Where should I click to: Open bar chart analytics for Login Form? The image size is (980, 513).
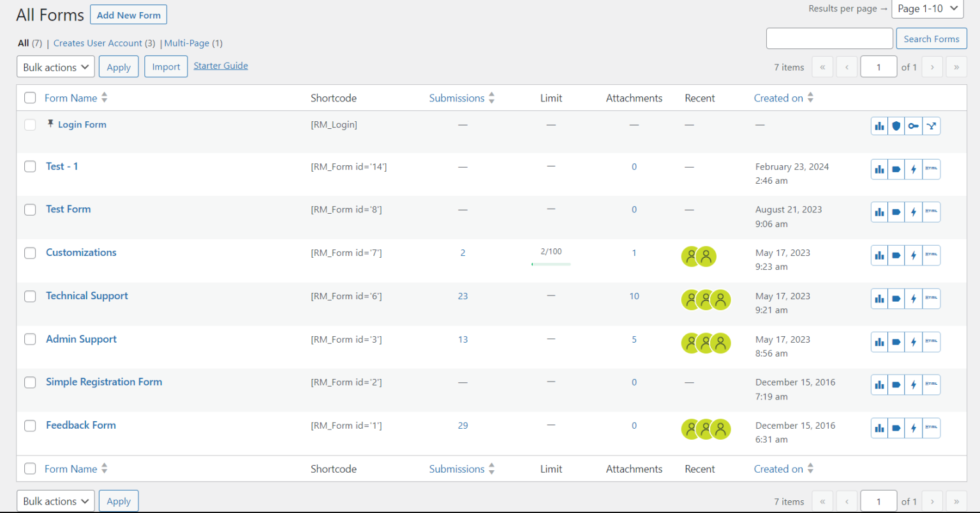click(879, 126)
